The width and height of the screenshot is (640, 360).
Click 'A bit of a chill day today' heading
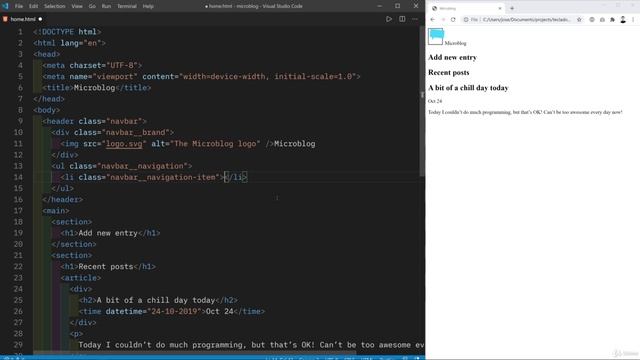click(468, 88)
